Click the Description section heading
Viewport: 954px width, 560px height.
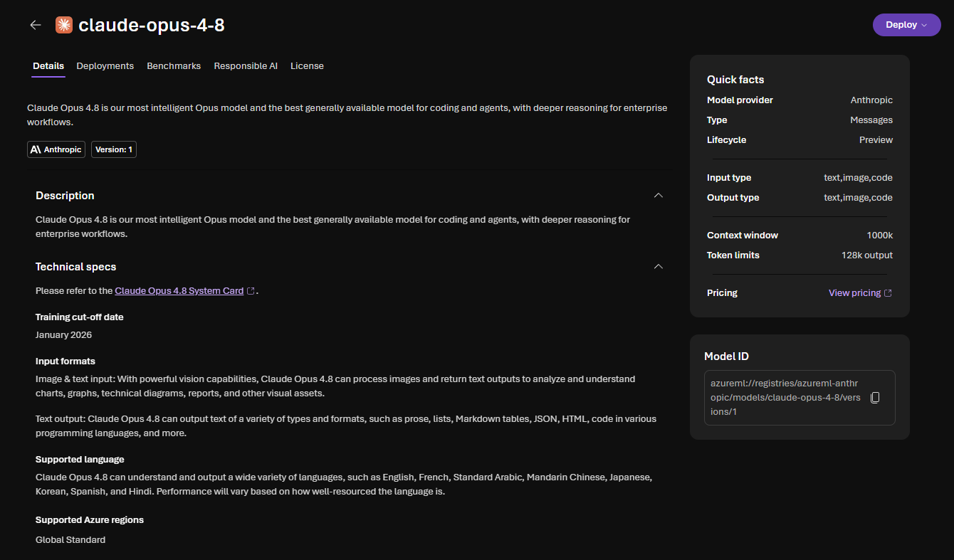tap(65, 196)
